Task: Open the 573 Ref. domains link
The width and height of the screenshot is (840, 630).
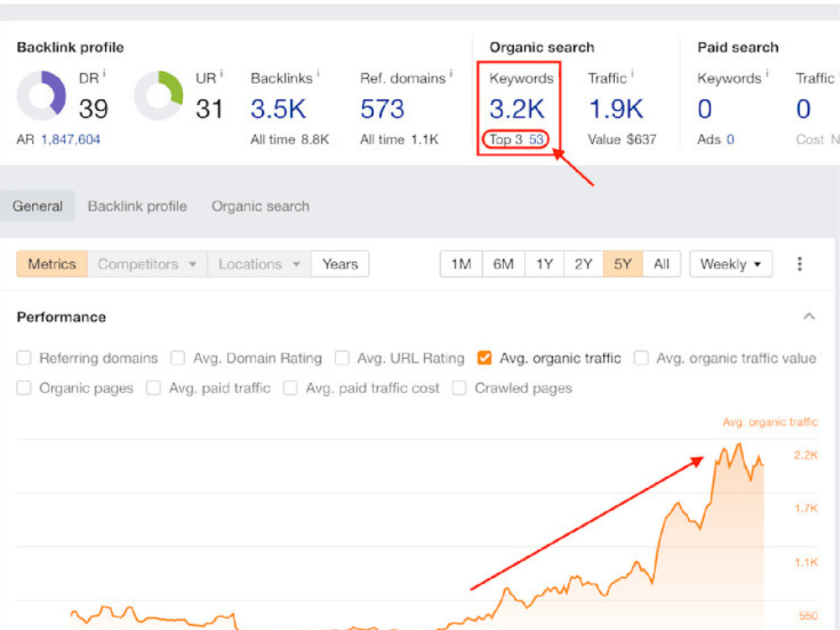Action: point(382,109)
